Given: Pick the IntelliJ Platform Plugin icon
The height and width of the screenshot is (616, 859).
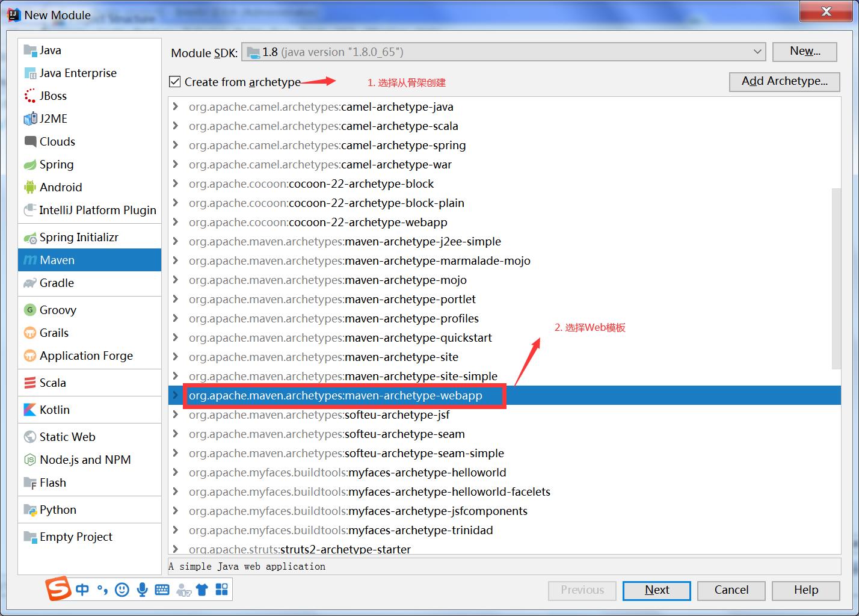Looking at the screenshot, I should point(30,210).
